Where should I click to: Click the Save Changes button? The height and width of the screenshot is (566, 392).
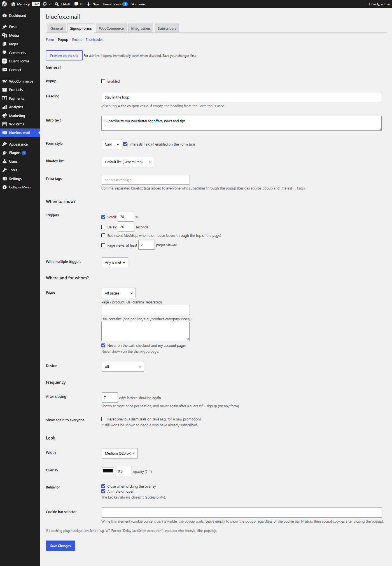click(x=60, y=546)
